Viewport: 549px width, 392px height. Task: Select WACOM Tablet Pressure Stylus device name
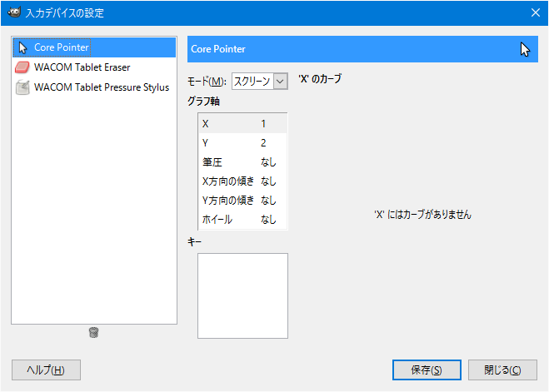point(102,87)
